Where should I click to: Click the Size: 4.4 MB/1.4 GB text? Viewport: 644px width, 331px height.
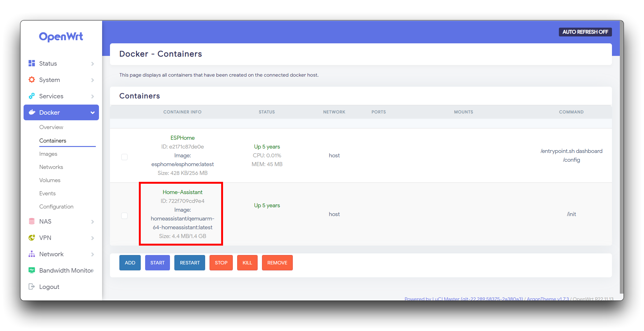(183, 236)
